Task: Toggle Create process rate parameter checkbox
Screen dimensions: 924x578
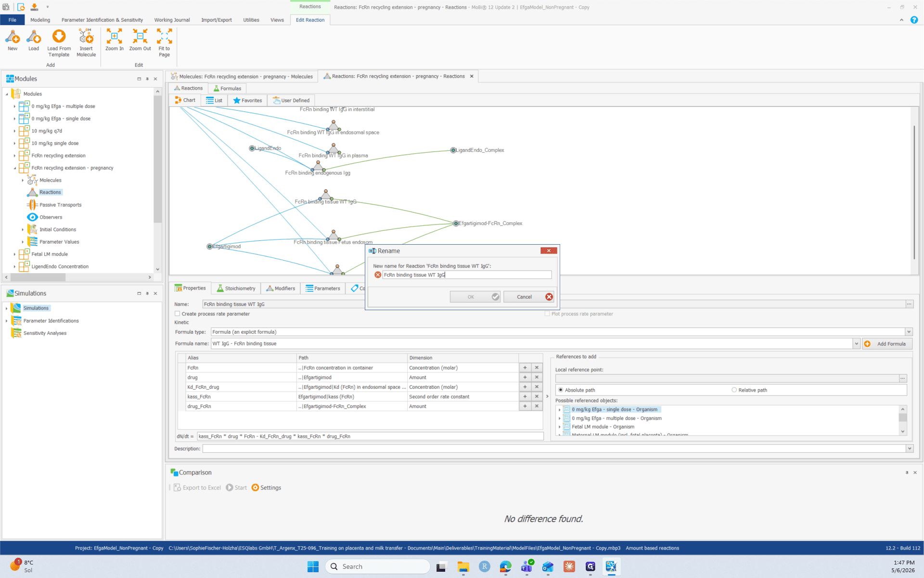Action: click(178, 314)
